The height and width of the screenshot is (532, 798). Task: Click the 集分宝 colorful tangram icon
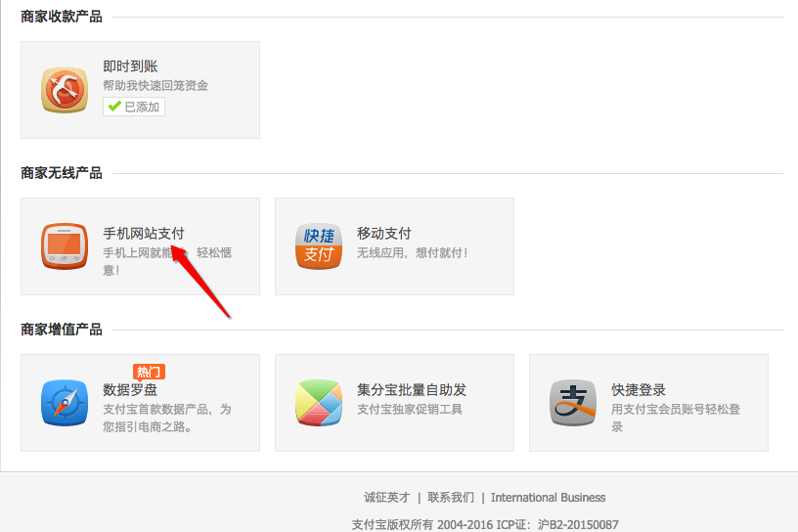click(x=319, y=403)
